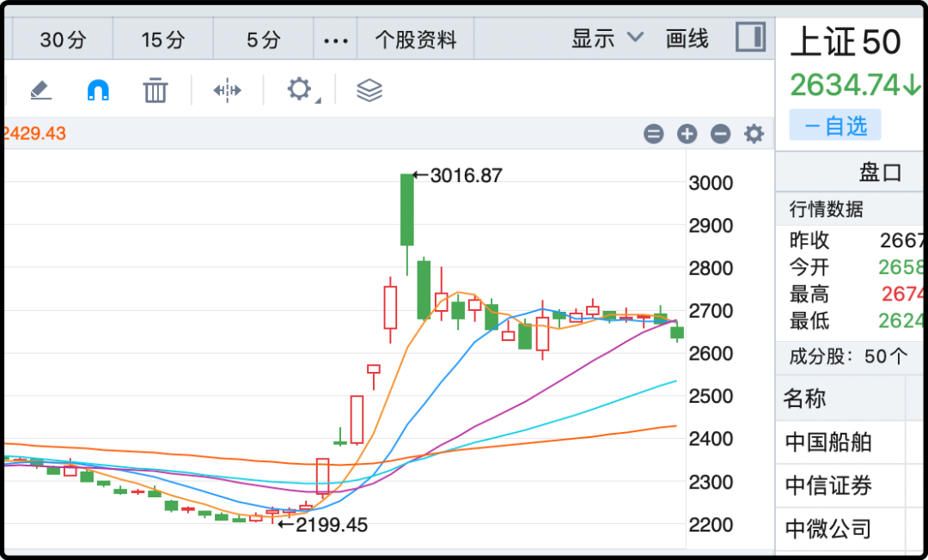The width and height of the screenshot is (928, 560).
Task: Open chart indicator settings gear
Action: tap(754, 134)
